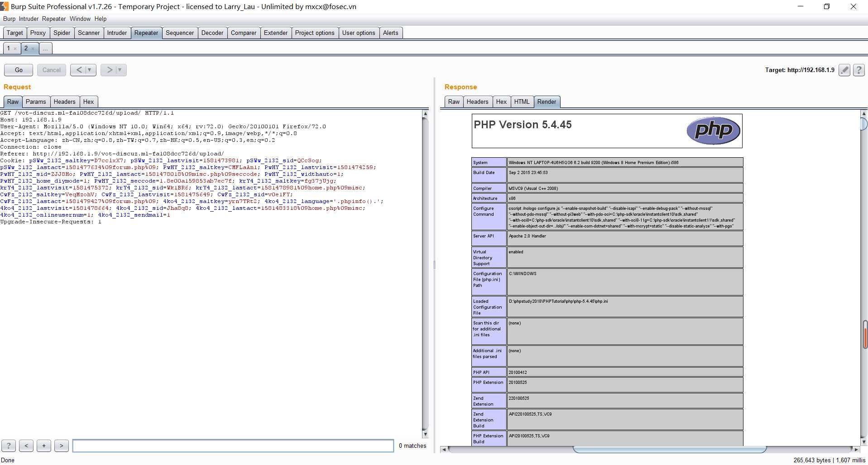The image size is (868, 465).
Task: Go to previous search match
Action: point(26,446)
